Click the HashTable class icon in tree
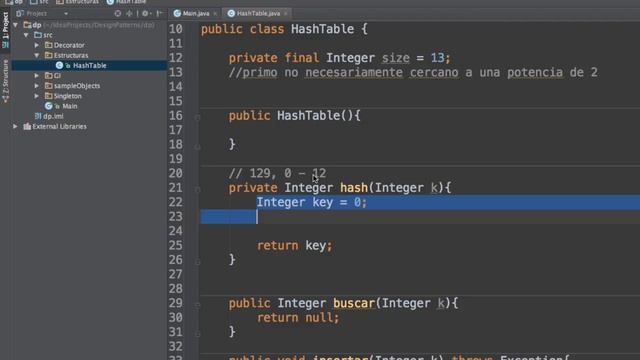Screen dimensions: 640x360 pyautogui.click(x=59, y=65)
